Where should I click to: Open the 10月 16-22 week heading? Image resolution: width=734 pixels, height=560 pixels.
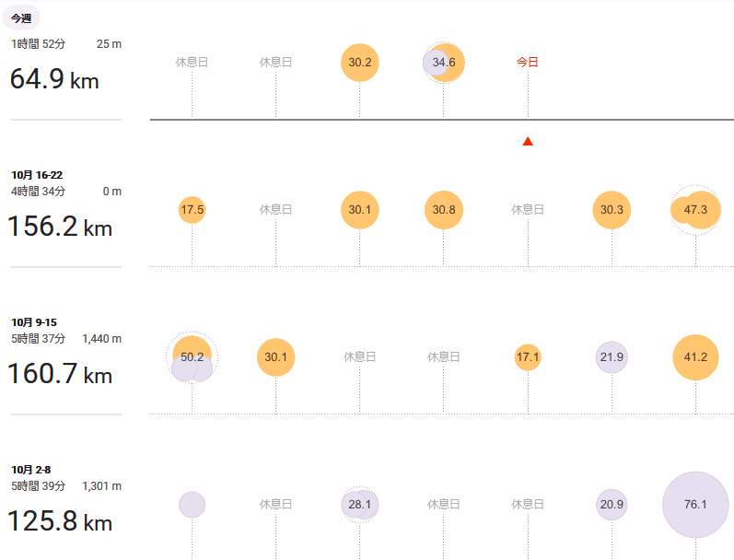(x=37, y=175)
